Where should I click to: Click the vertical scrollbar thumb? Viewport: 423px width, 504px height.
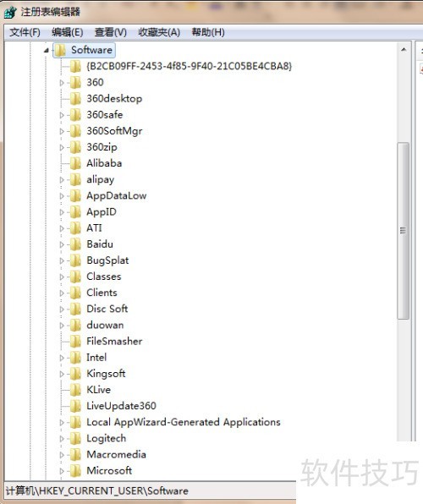point(403,231)
